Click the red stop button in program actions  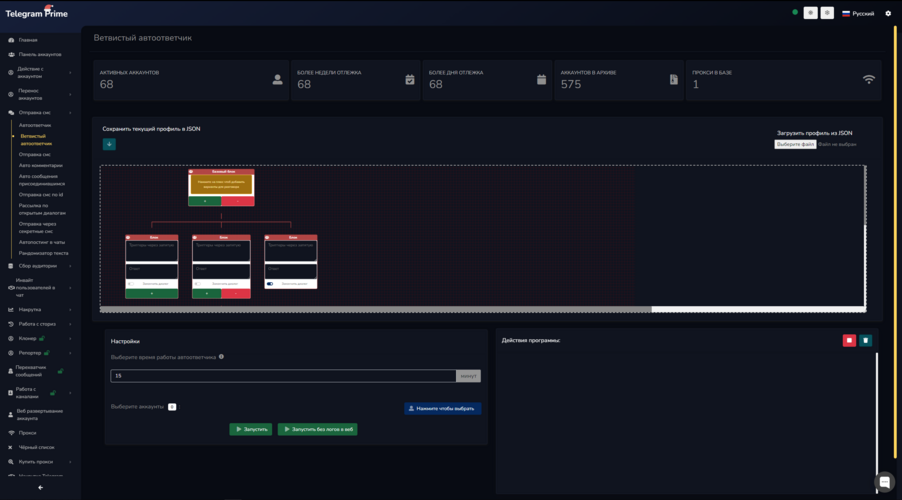[849, 340]
